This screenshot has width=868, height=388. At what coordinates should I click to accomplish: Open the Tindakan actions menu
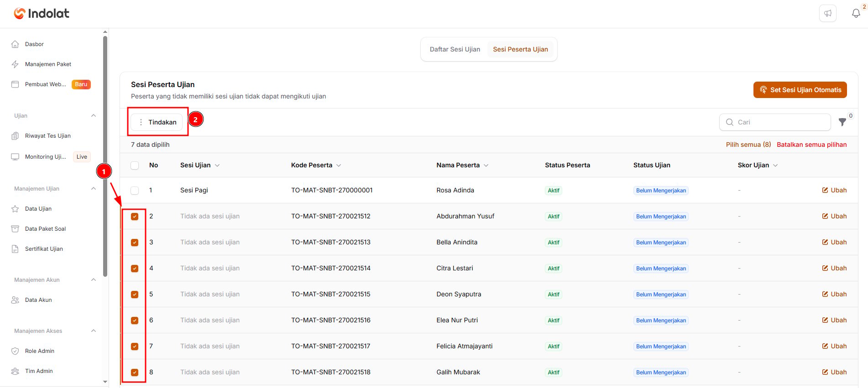(157, 122)
